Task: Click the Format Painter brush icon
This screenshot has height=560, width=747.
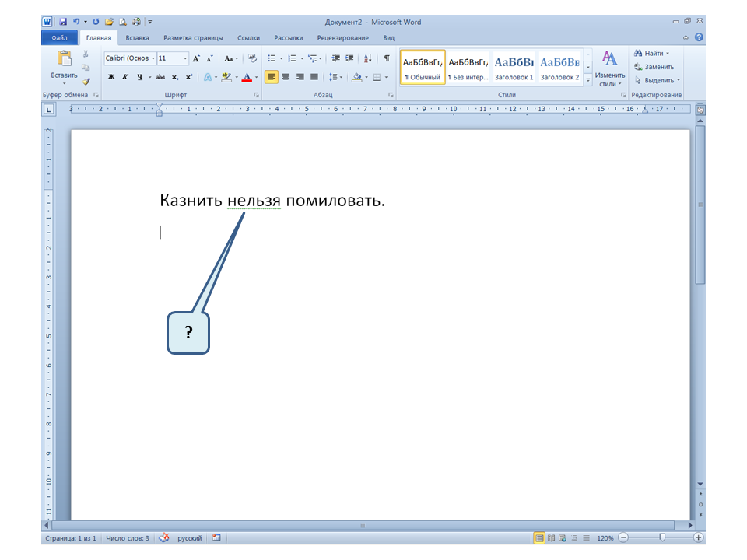Action: [x=86, y=80]
